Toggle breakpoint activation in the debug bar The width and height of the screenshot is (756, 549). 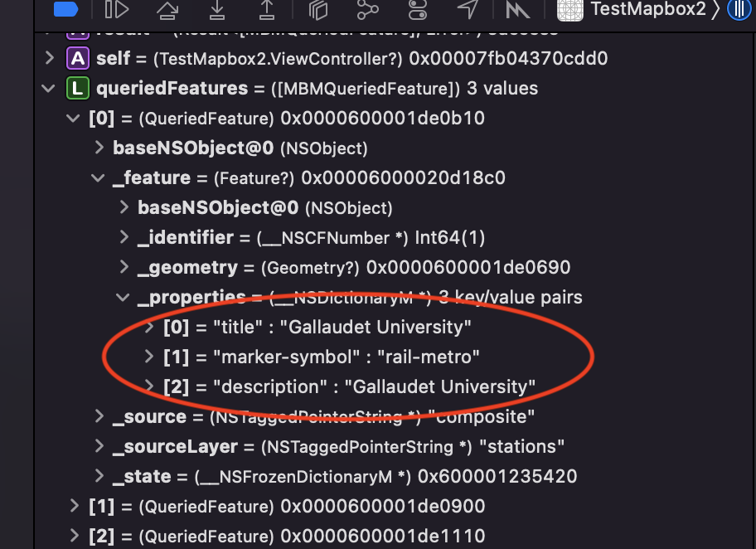pos(66,11)
